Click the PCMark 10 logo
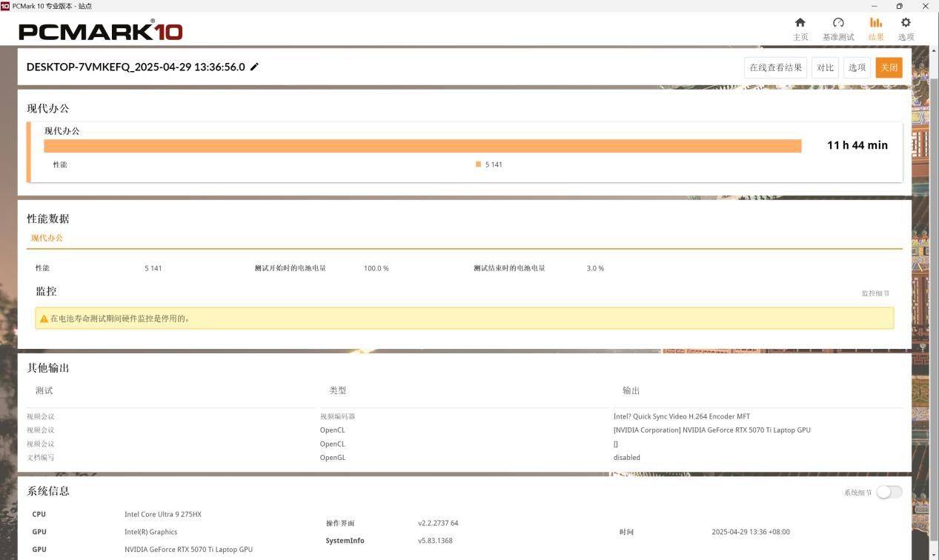This screenshot has height=560, width=939. [101, 30]
